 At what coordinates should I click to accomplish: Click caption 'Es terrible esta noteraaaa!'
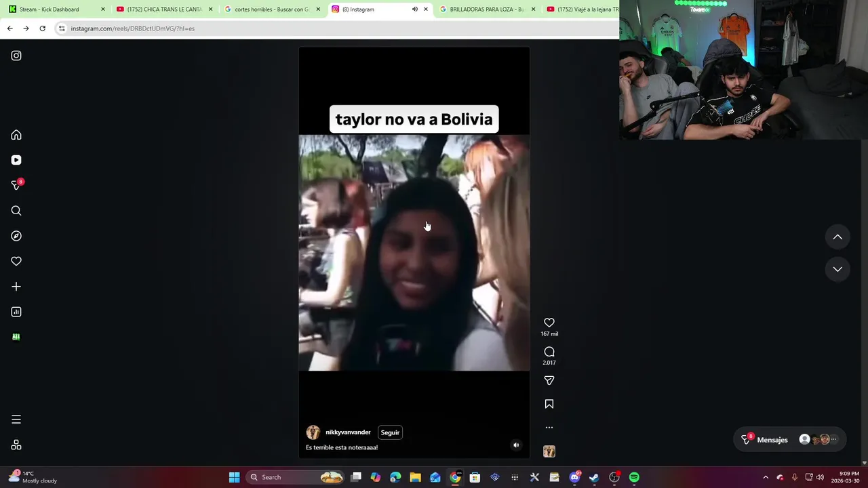pos(342,447)
